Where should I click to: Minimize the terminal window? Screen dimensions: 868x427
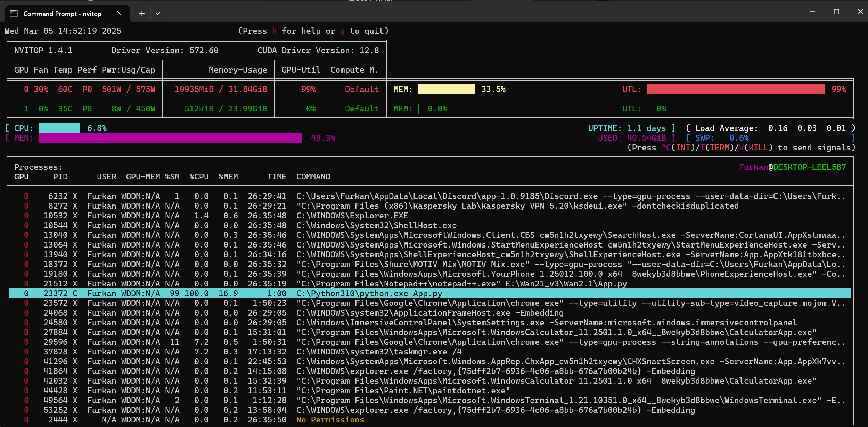812,12
